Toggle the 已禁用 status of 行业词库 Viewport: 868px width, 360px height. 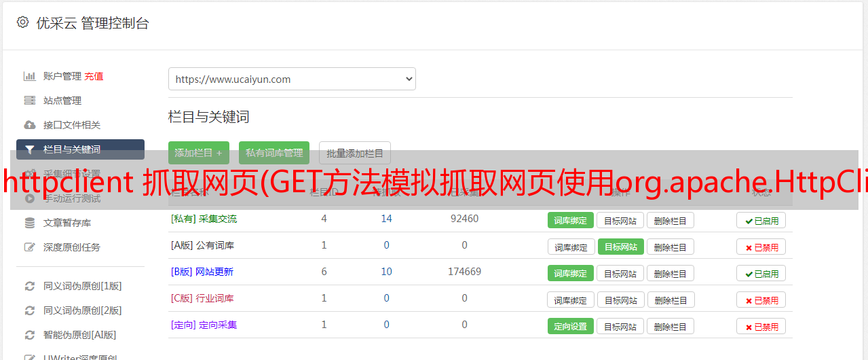(761, 300)
